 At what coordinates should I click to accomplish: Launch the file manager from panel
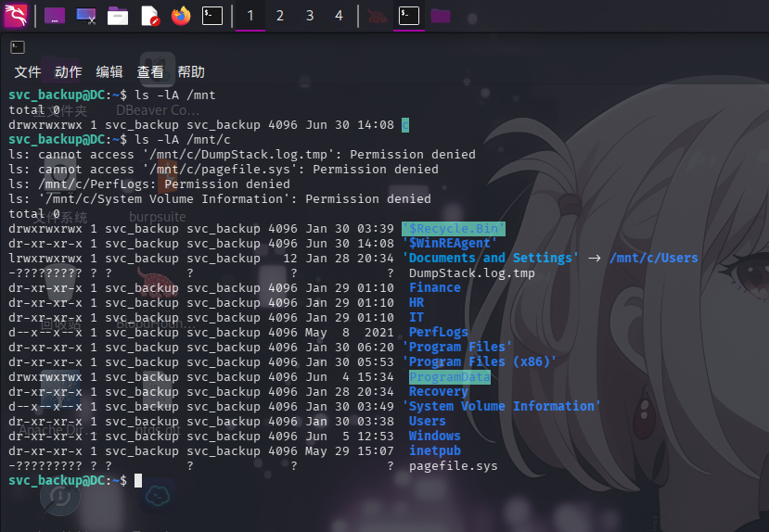pos(118,16)
